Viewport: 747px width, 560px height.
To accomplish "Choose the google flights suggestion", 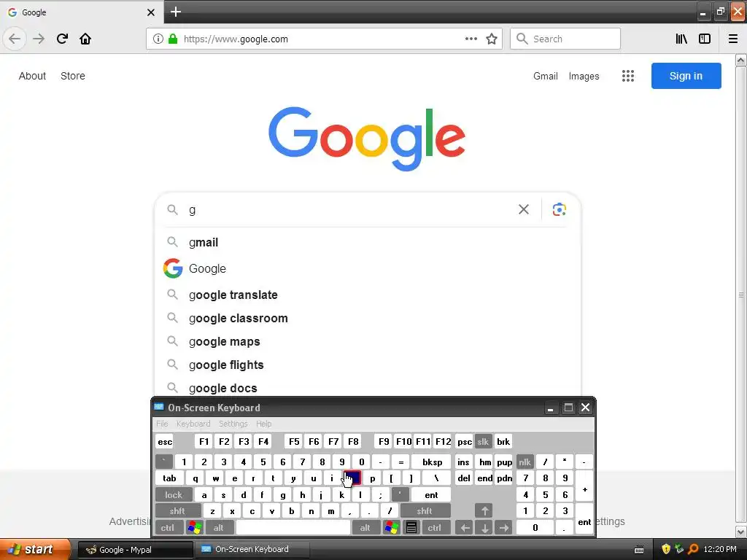I will click(368, 365).
